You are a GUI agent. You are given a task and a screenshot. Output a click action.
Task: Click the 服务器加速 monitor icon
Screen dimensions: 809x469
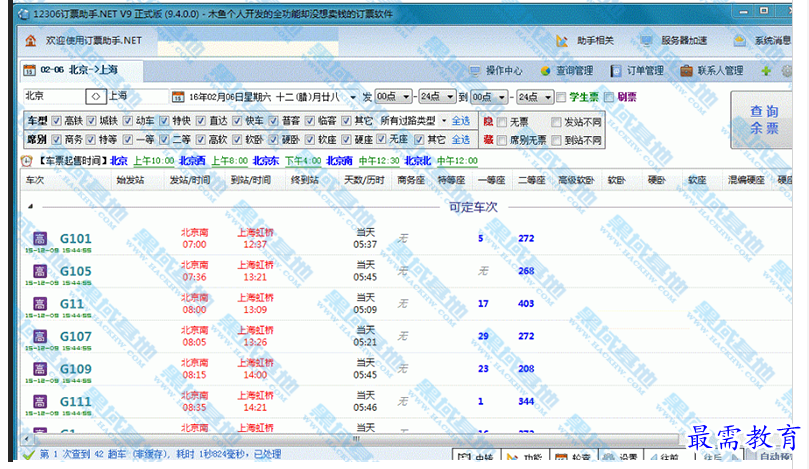(646, 41)
